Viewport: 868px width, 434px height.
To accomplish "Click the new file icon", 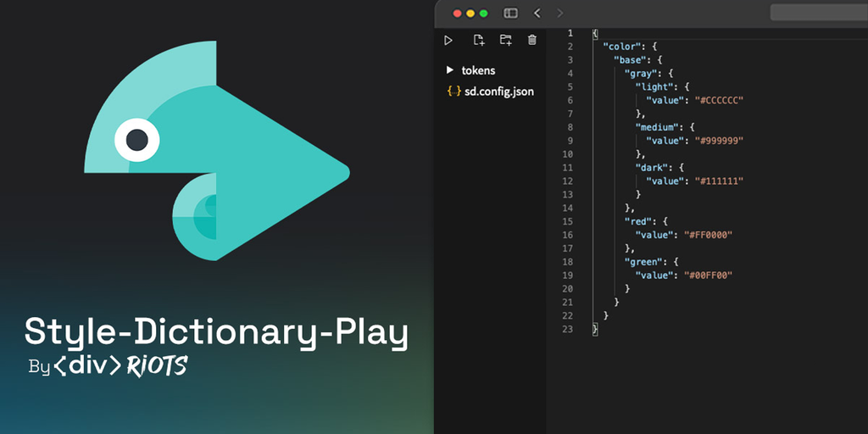I will tap(479, 40).
